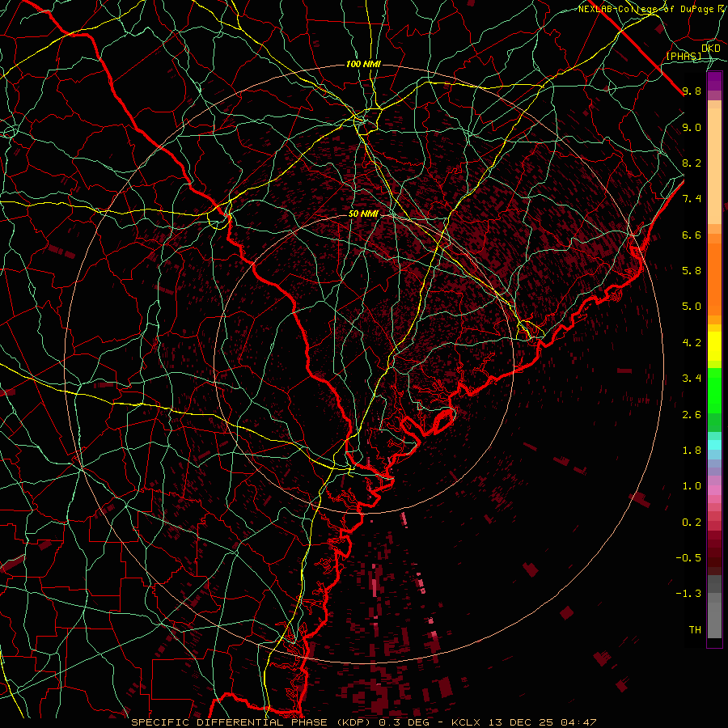
Task: Click the 50 NMI range ring label
Action: click(363, 214)
